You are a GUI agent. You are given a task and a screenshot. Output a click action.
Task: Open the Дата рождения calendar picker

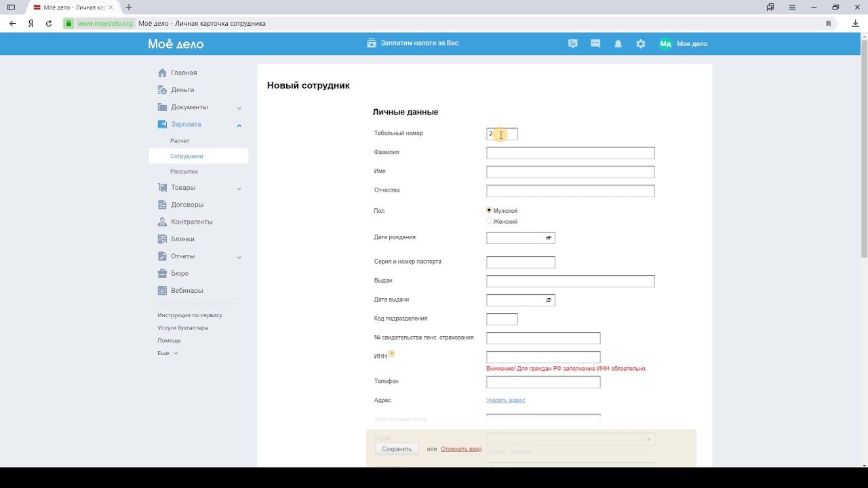[x=549, y=238]
